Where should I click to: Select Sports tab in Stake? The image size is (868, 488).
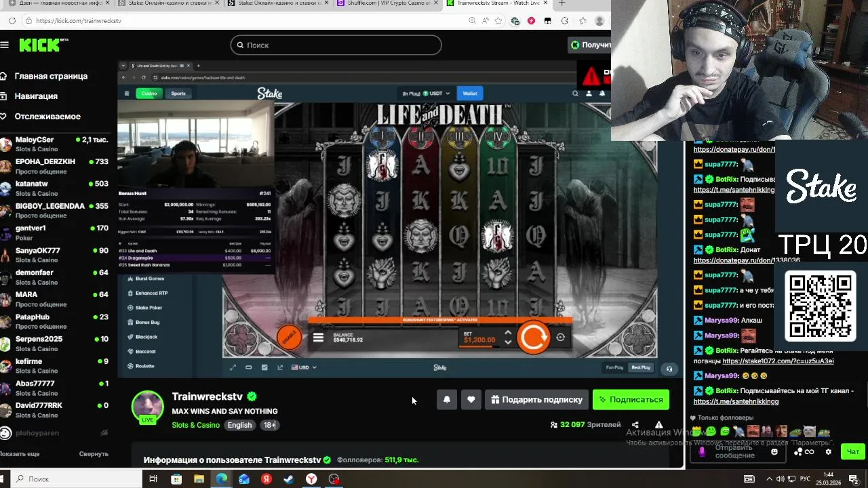tap(178, 94)
